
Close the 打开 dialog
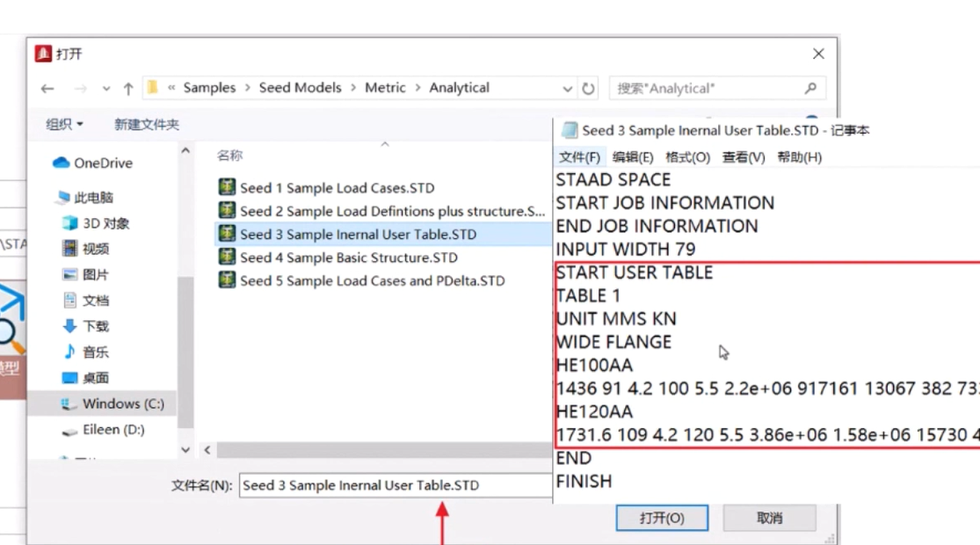818,54
